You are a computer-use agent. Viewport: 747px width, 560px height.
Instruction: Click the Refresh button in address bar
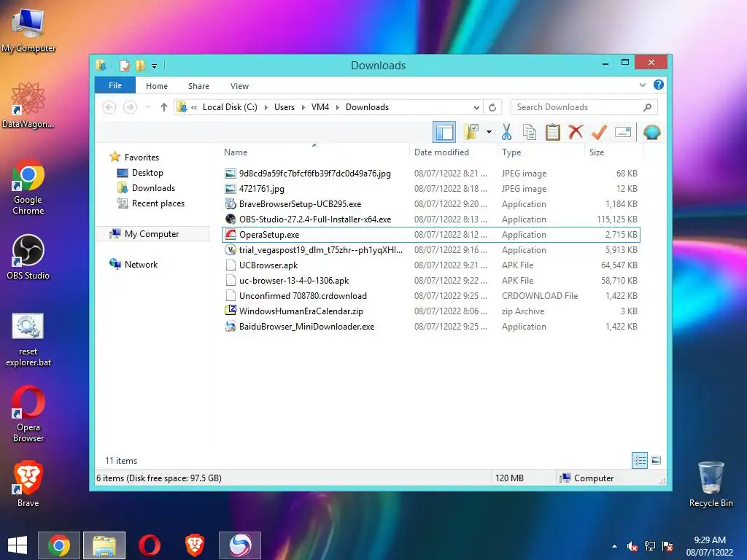pos(492,107)
